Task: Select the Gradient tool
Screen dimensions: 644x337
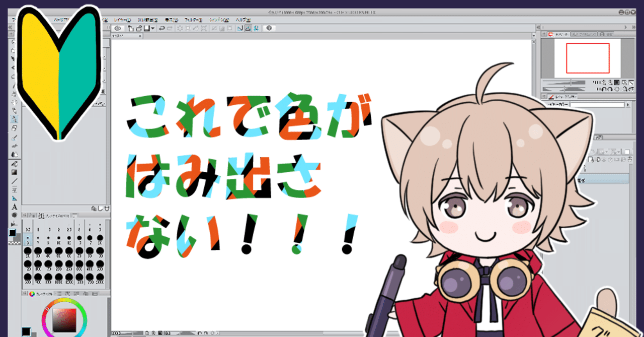Action: (x=14, y=172)
